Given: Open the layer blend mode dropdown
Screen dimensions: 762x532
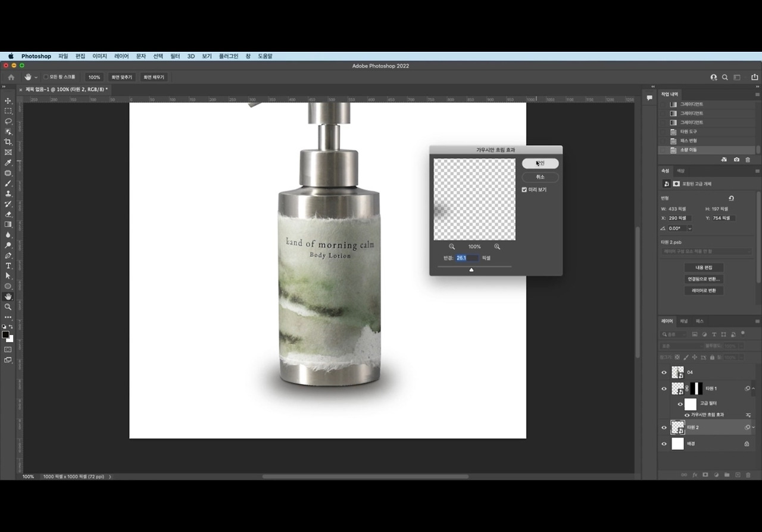Looking at the screenshot, I should tap(681, 346).
